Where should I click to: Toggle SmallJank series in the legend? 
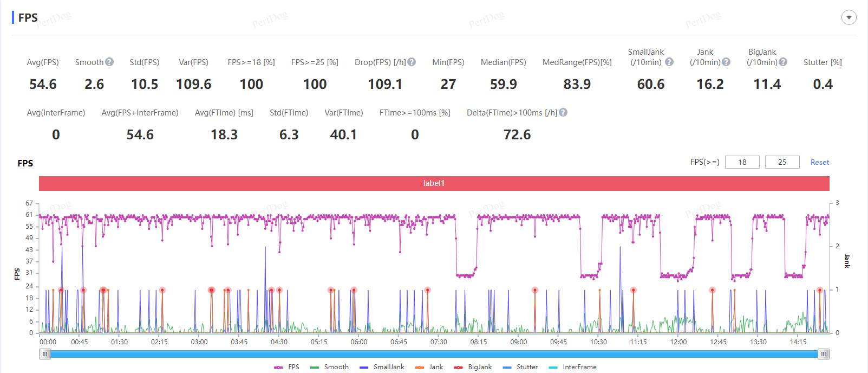tap(382, 367)
